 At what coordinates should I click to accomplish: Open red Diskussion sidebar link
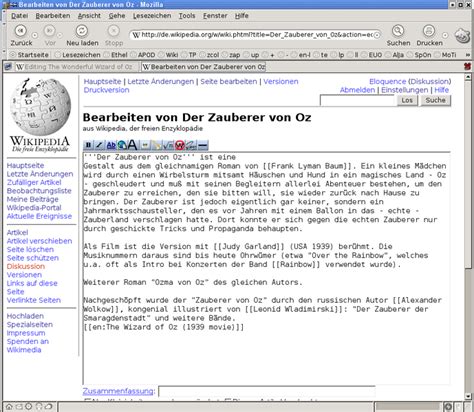[26, 266]
